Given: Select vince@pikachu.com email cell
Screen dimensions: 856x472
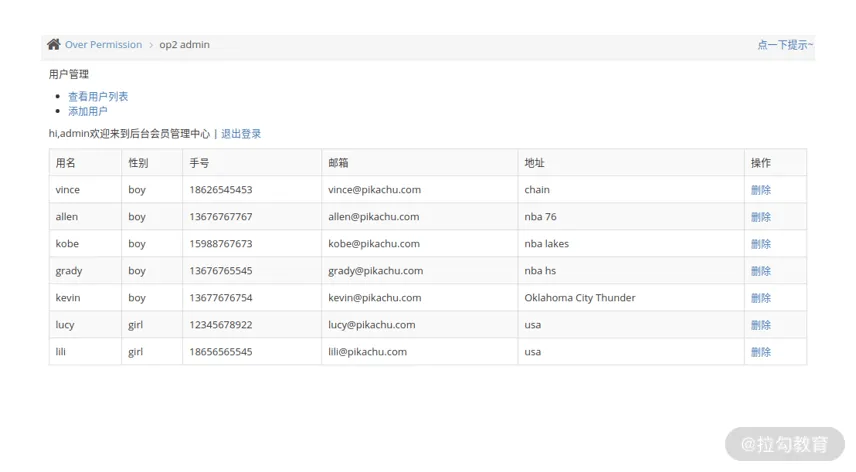Looking at the screenshot, I should pos(420,190).
